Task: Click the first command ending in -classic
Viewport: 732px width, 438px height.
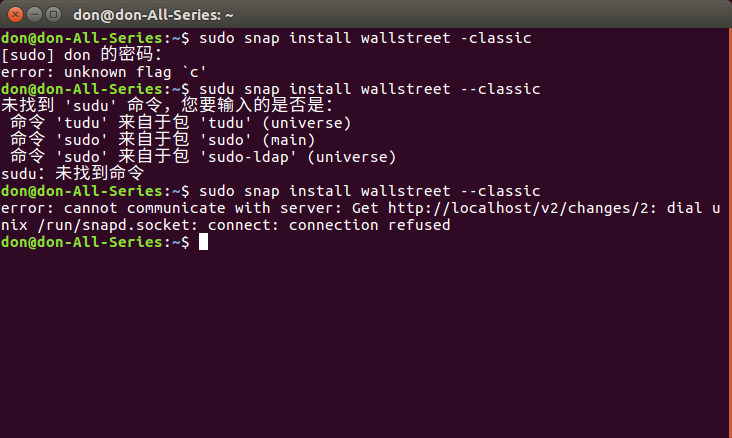Action: (x=365, y=38)
